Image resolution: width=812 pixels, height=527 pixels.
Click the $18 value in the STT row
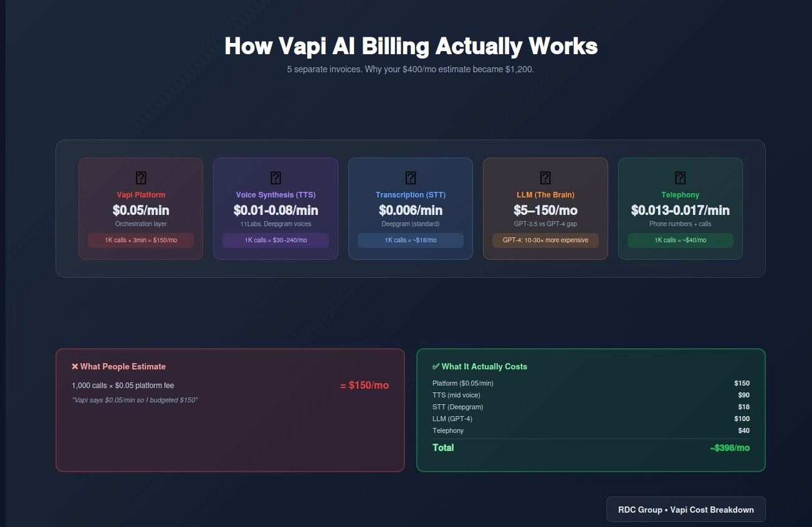[743, 407]
